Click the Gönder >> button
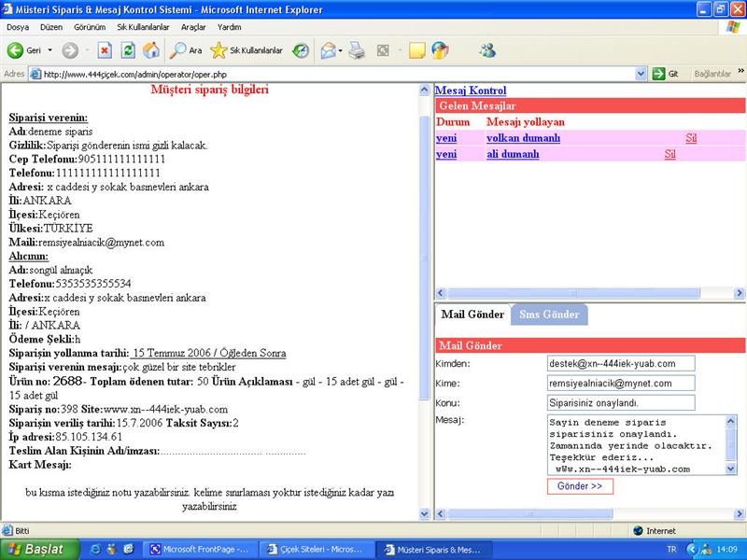747x560 pixels. point(580,486)
